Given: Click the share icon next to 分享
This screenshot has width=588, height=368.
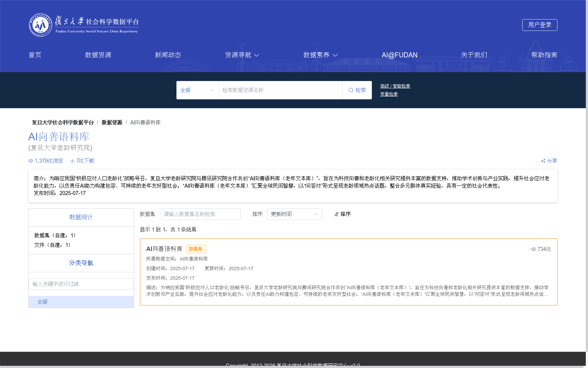Looking at the screenshot, I should (543, 161).
